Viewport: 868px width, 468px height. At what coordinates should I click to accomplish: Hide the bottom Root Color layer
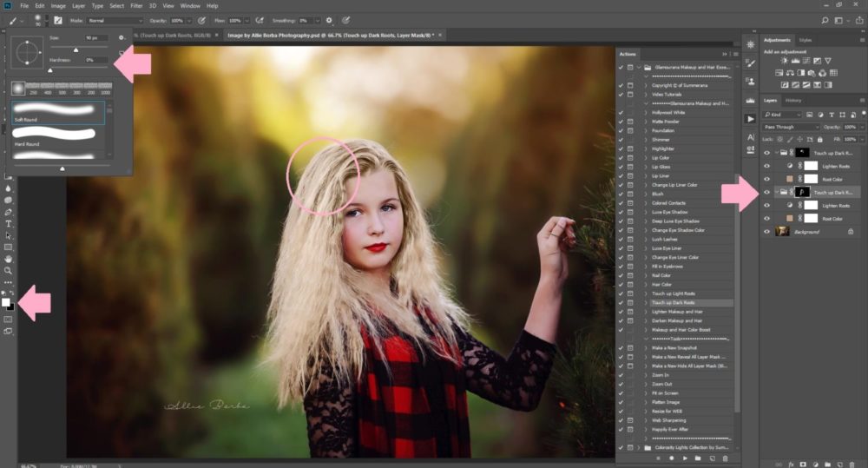coord(766,218)
